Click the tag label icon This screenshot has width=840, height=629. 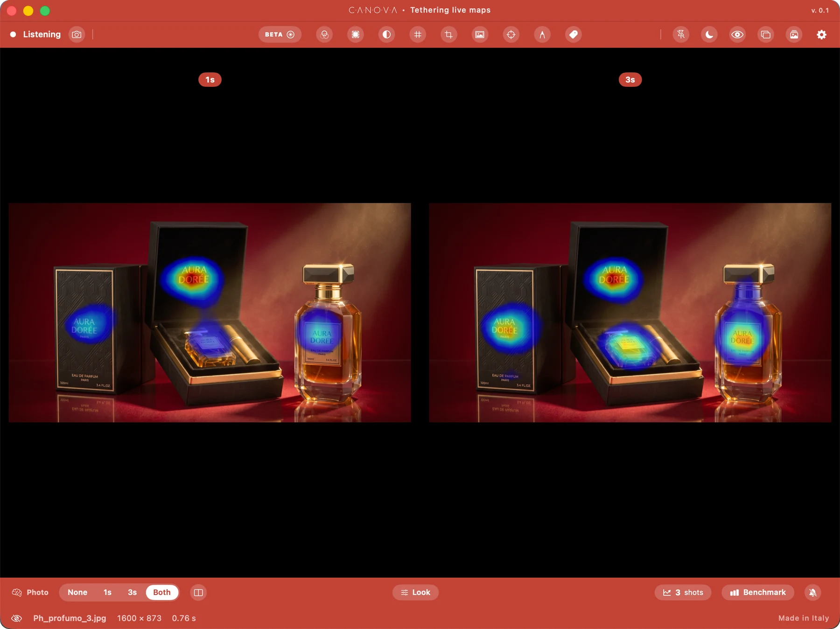(x=574, y=35)
